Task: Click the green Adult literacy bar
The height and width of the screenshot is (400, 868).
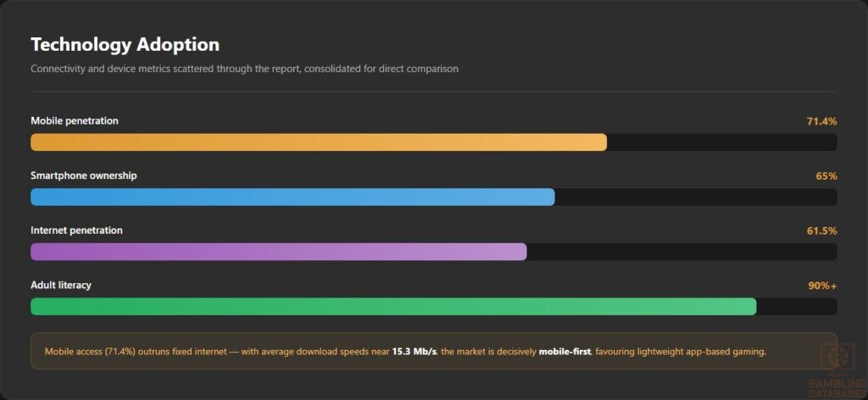Action: click(393, 307)
